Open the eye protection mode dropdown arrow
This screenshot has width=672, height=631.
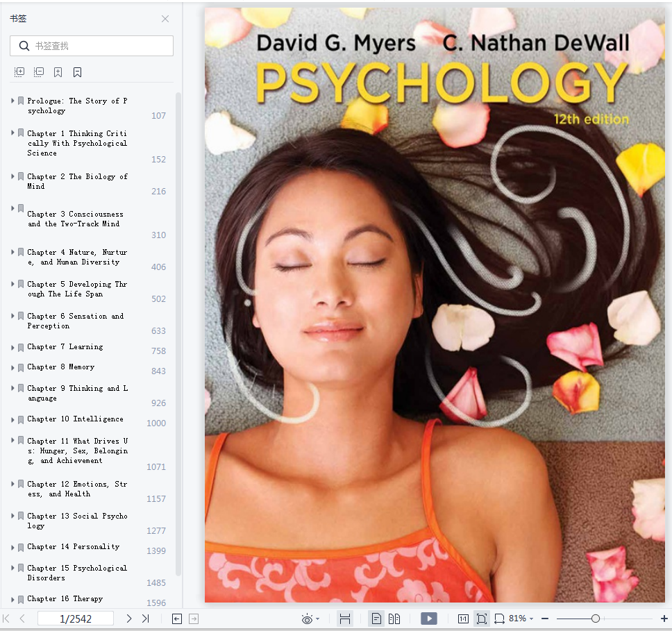pos(317,619)
